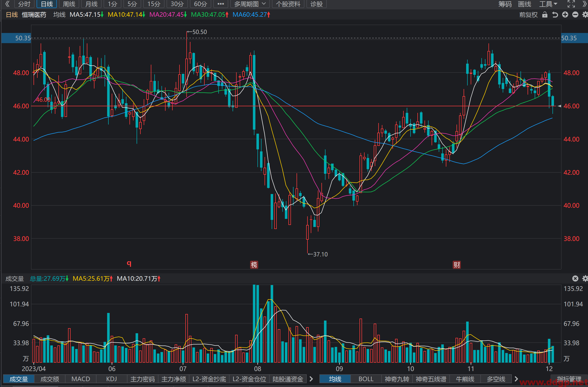Open the more periods ellipsis button
The width and height of the screenshot is (588, 387).
221,4
